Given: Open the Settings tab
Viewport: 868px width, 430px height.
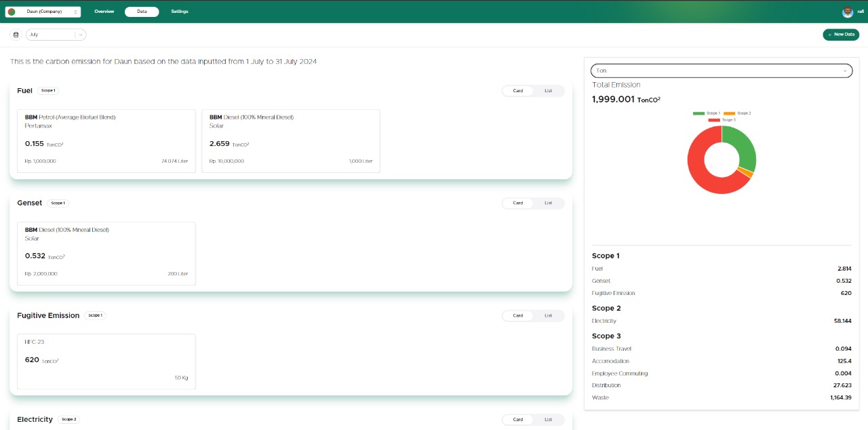Looking at the screenshot, I should click(x=180, y=12).
